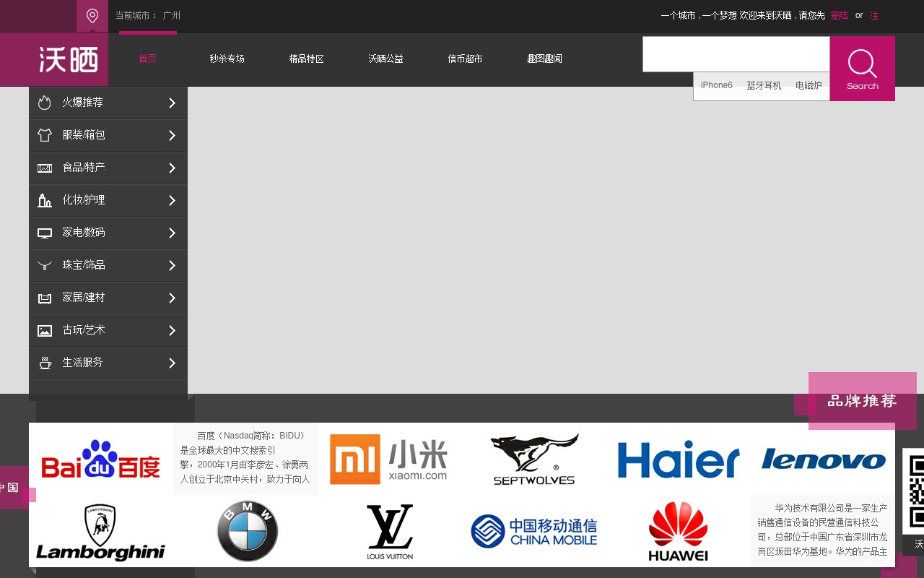Open the China Mobile brand logo
This screenshot has width=924, height=578.
click(534, 531)
